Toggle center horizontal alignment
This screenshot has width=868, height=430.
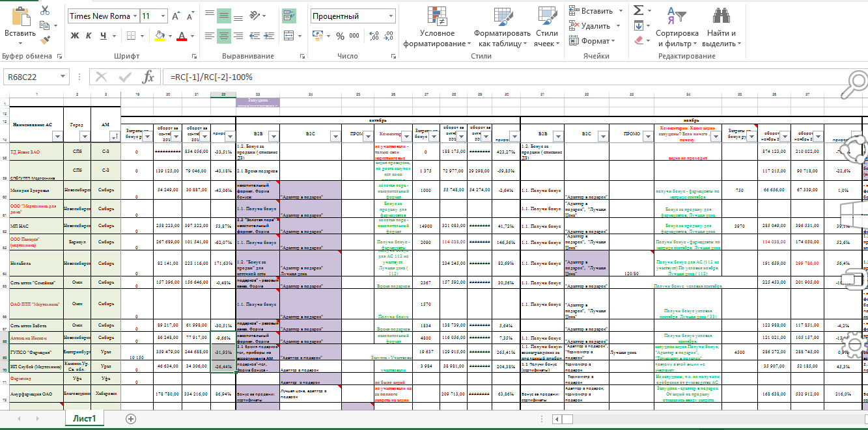pyautogui.click(x=223, y=35)
